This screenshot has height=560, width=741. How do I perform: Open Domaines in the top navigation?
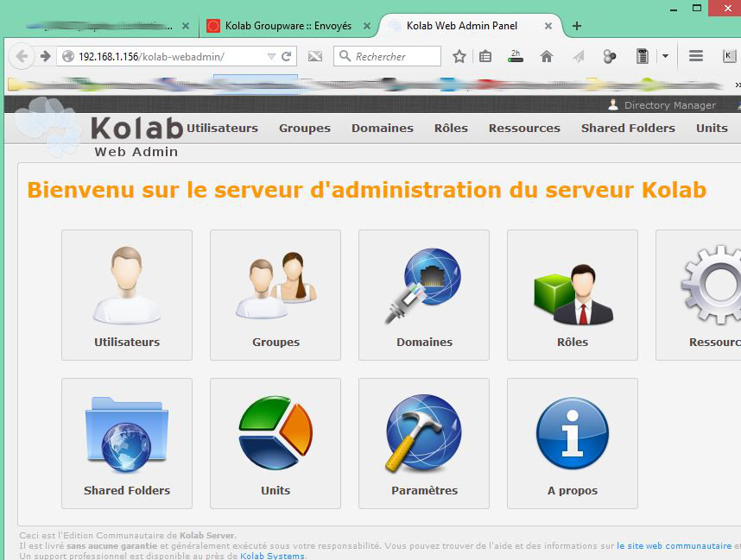click(x=383, y=128)
